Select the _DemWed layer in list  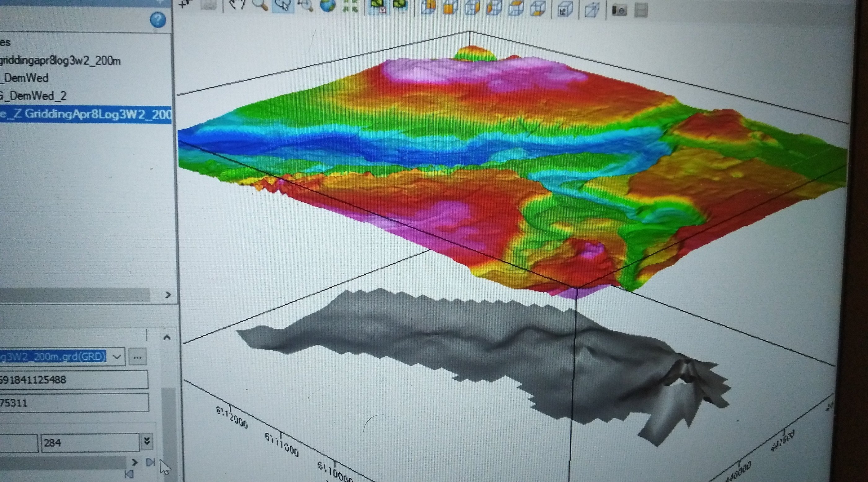[x=26, y=78]
